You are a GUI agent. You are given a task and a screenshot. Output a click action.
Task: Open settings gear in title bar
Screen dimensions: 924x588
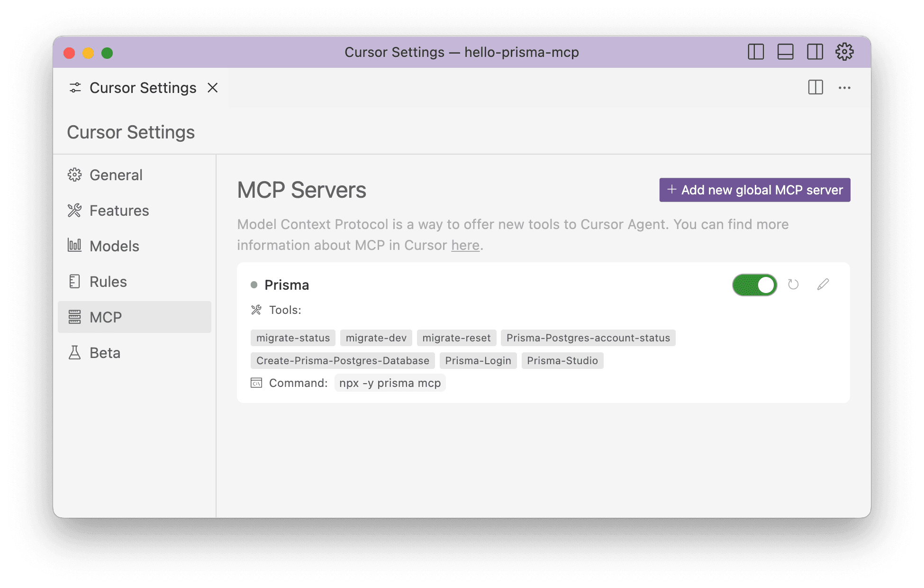pyautogui.click(x=844, y=52)
